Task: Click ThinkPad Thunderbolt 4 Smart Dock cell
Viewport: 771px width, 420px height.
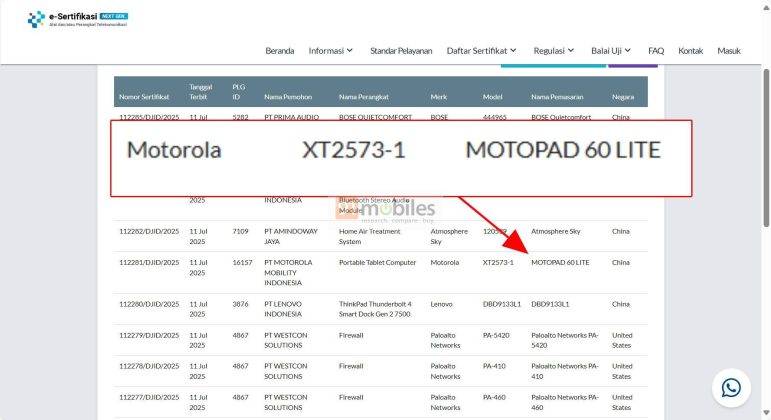Action: click(x=375, y=309)
